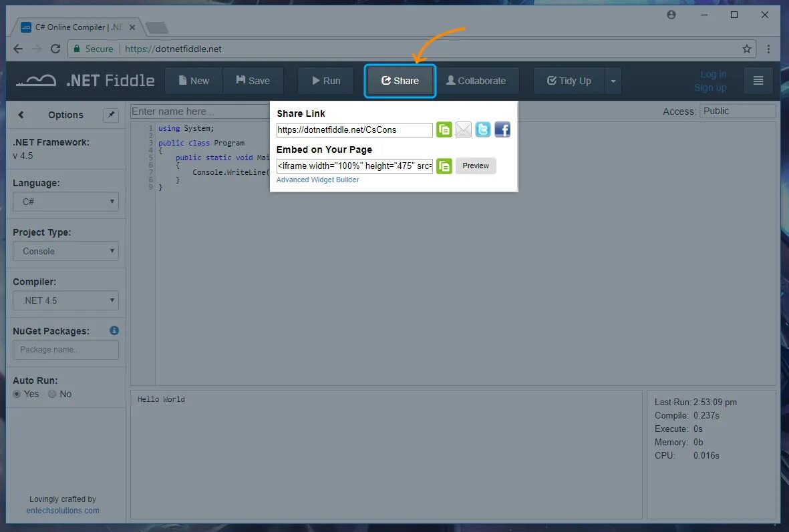
Task: Save the current fiddle
Action: click(253, 81)
